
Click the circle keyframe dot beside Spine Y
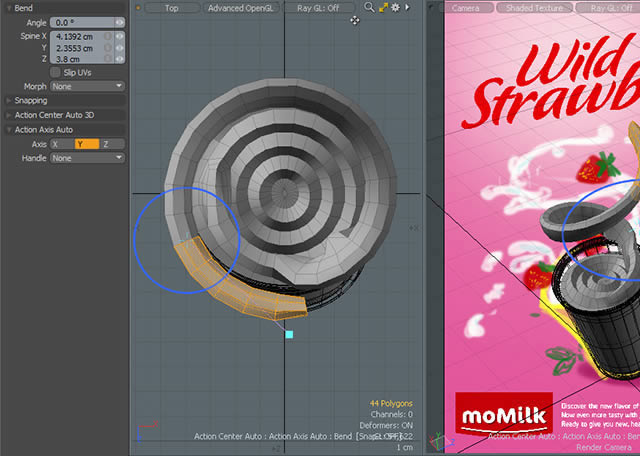108,48
